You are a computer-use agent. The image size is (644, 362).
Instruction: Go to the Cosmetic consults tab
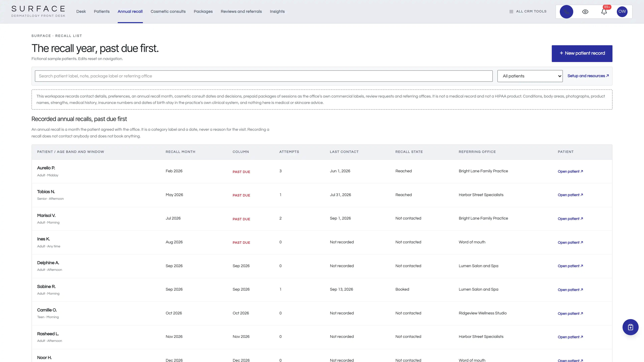(x=168, y=12)
